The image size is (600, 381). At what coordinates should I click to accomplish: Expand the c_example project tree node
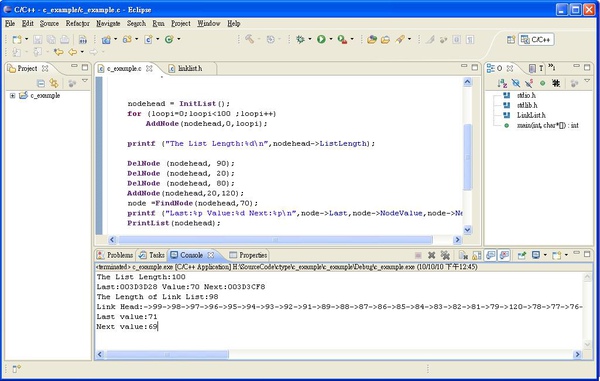tap(13, 96)
